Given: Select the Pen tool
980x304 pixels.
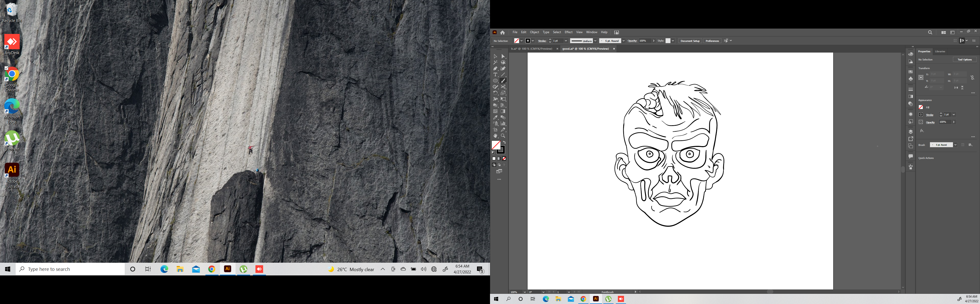Looking at the screenshot, I should pyautogui.click(x=495, y=68).
